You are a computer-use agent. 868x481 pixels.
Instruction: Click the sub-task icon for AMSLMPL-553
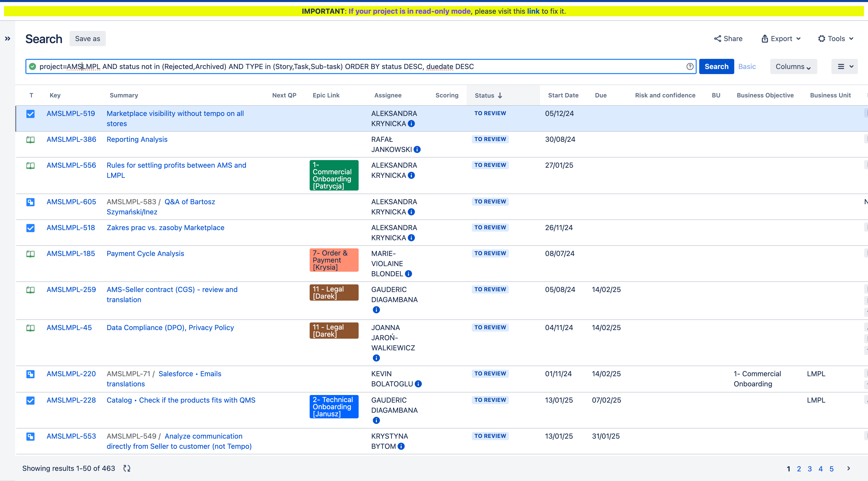click(30, 437)
